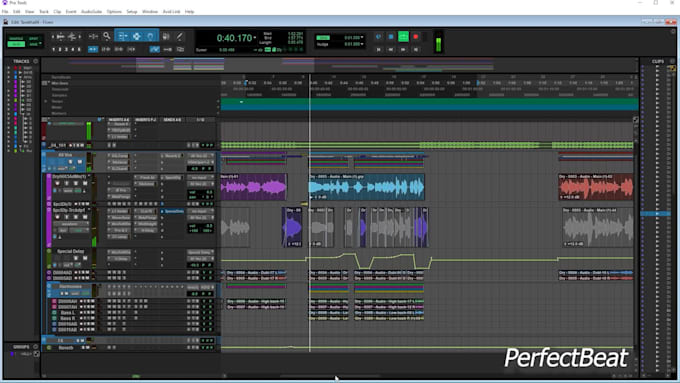
Task: Click the INSERTS F-J column header
Action: point(146,120)
